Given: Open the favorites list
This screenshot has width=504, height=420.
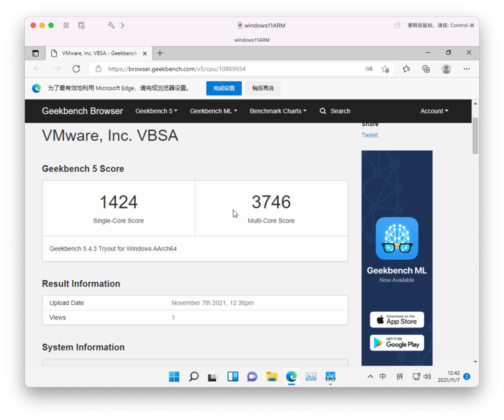Looking at the screenshot, I should (406, 69).
